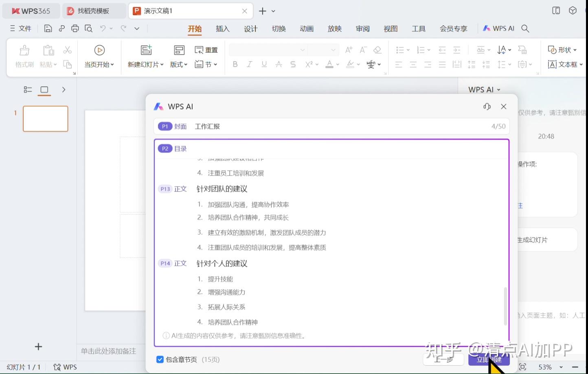The image size is (588, 374).
Task: Uncheck the 包含章节页 checkbox
Action: coord(160,359)
